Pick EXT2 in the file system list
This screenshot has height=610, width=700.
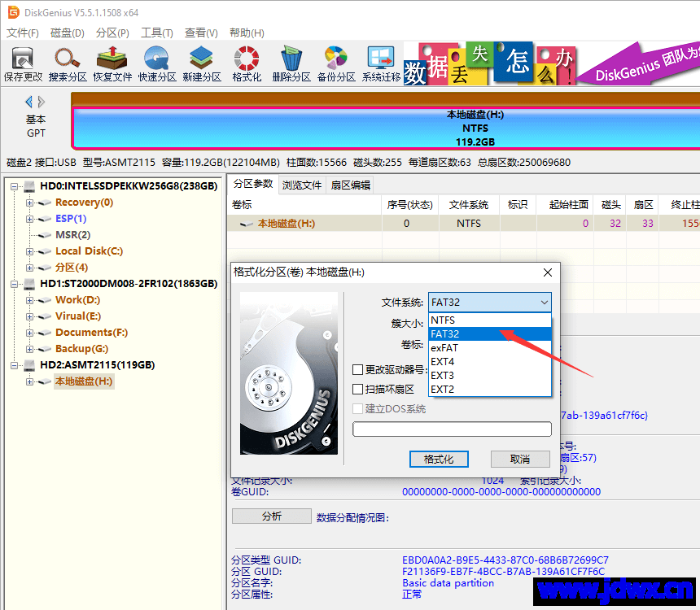[x=490, y=389]
